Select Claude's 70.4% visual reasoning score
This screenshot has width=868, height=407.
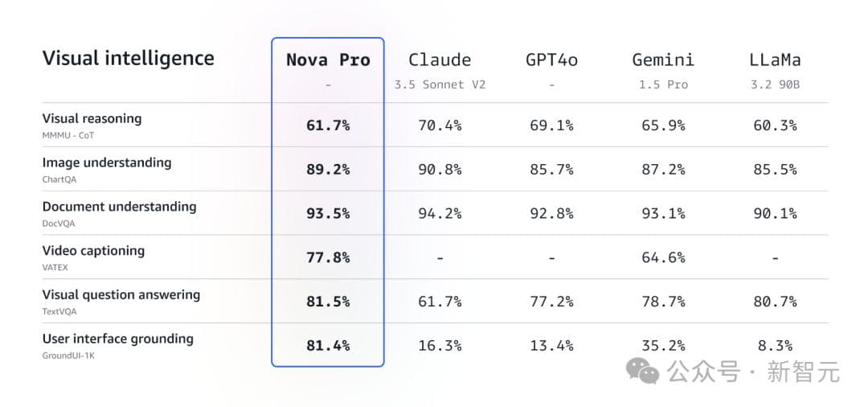[x=440, y=125]
